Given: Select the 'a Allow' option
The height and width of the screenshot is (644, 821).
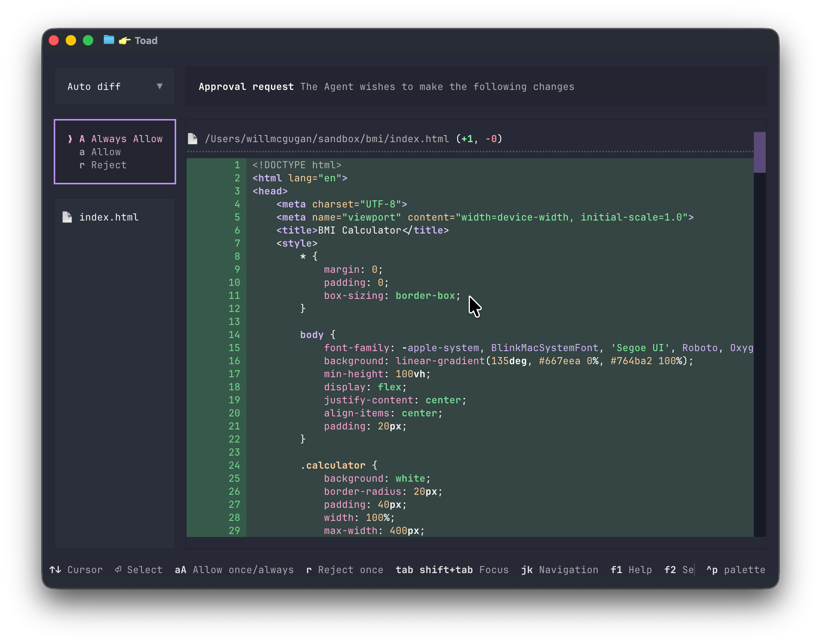Looking at the screenshot, I should tap(101, 151).
